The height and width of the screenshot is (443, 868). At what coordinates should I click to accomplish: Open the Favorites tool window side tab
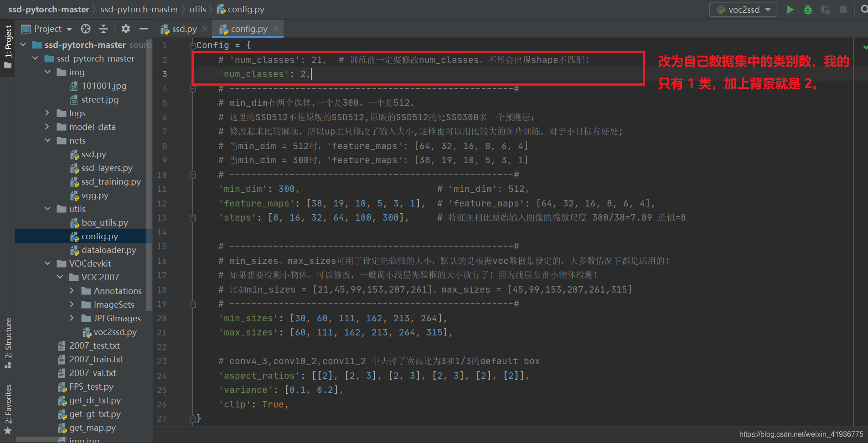[x=8, y=409]
